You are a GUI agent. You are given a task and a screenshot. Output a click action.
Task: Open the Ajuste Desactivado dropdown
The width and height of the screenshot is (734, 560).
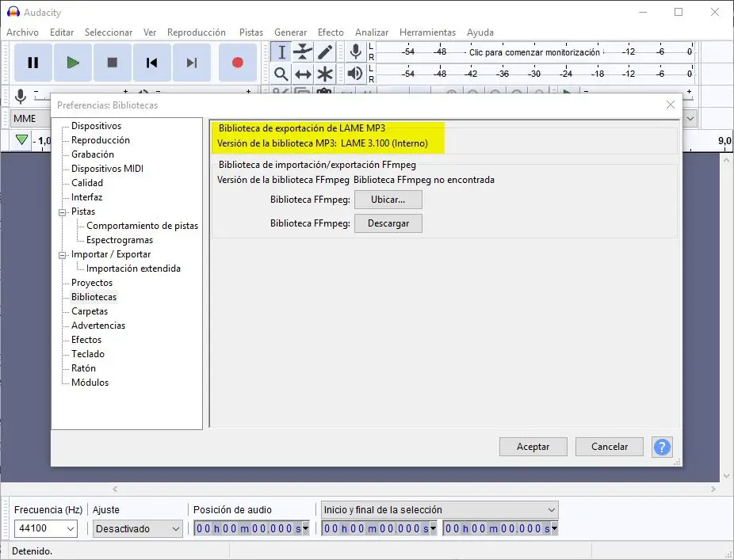(x=139, y=528)
